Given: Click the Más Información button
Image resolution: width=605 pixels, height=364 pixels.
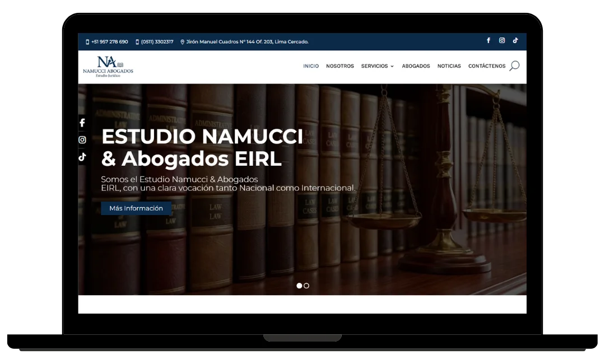Looking at the screenshot, I should pos(136,208).
